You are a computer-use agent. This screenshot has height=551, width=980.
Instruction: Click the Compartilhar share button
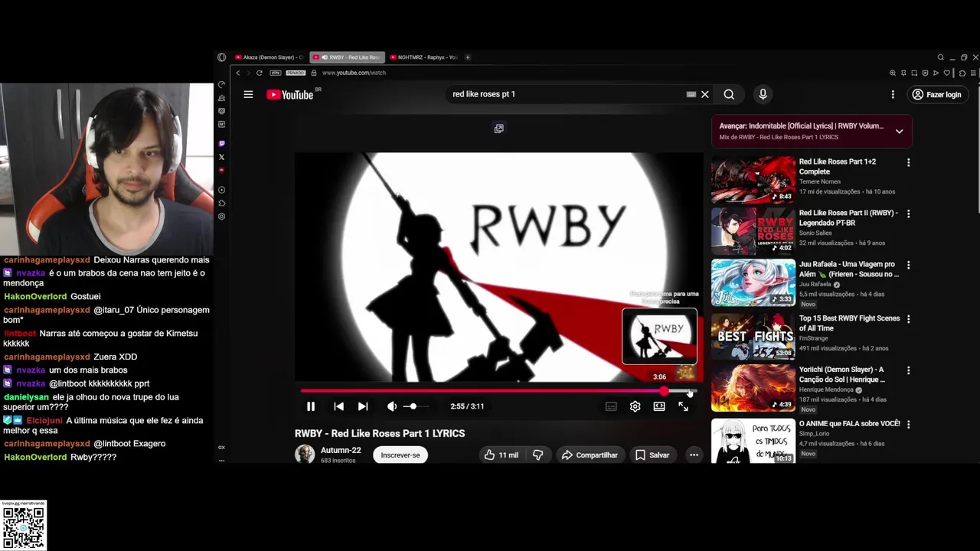pyautogui.click(x=590, y=455)
